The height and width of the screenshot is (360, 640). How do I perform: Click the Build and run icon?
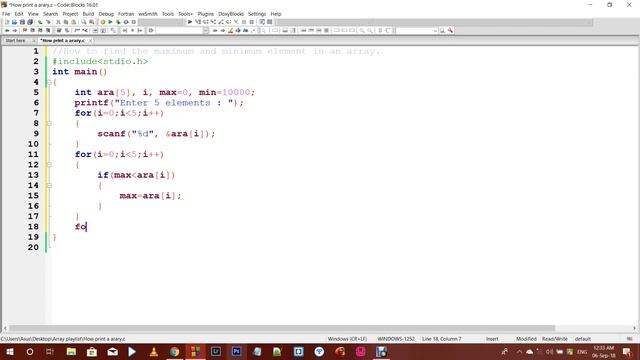click(118, 22)
